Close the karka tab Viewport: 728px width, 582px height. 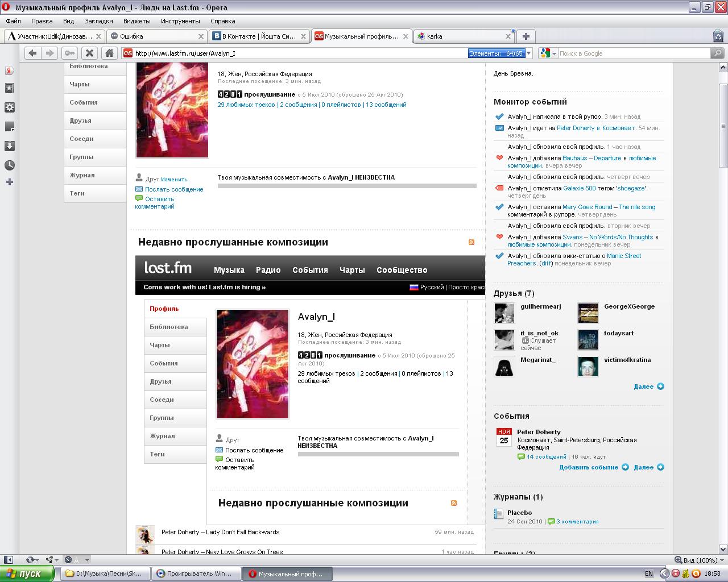coord(508,36)
